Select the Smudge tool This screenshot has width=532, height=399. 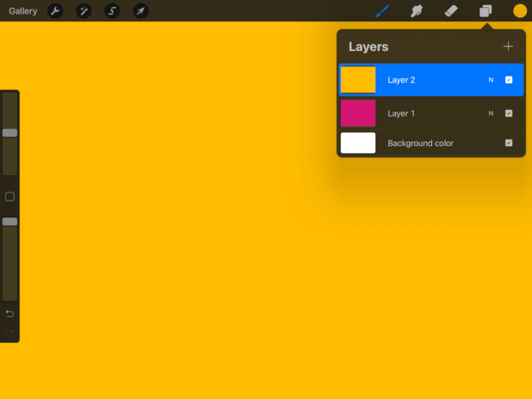(417, 11)
